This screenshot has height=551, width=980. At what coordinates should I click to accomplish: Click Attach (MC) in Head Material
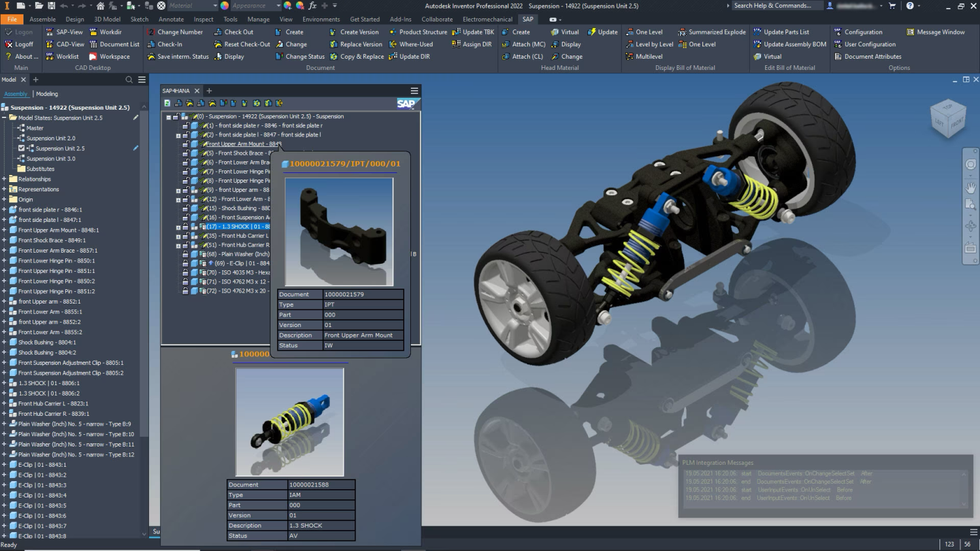(x=523, y=44)
